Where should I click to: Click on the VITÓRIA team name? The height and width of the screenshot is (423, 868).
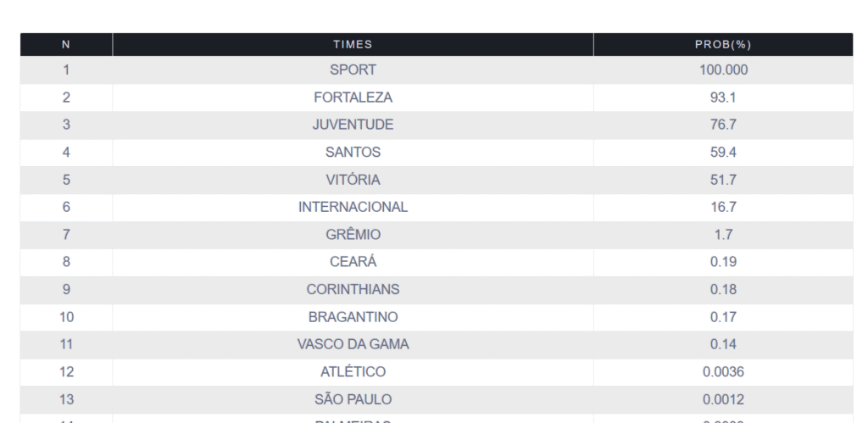tap(353, 180)
